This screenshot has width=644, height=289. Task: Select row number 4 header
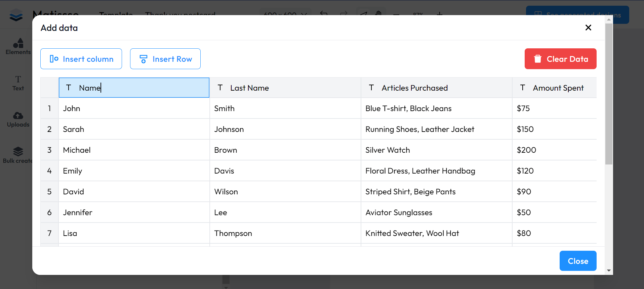[49, 171]
